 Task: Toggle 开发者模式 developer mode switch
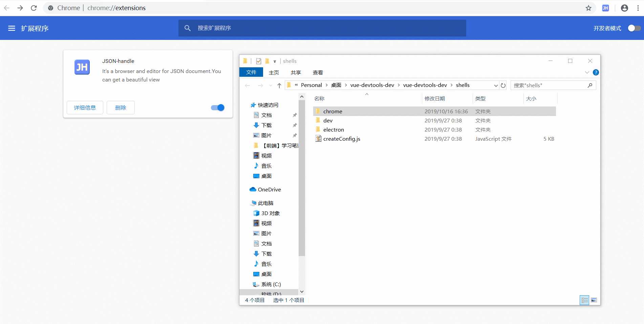point(634,28)
